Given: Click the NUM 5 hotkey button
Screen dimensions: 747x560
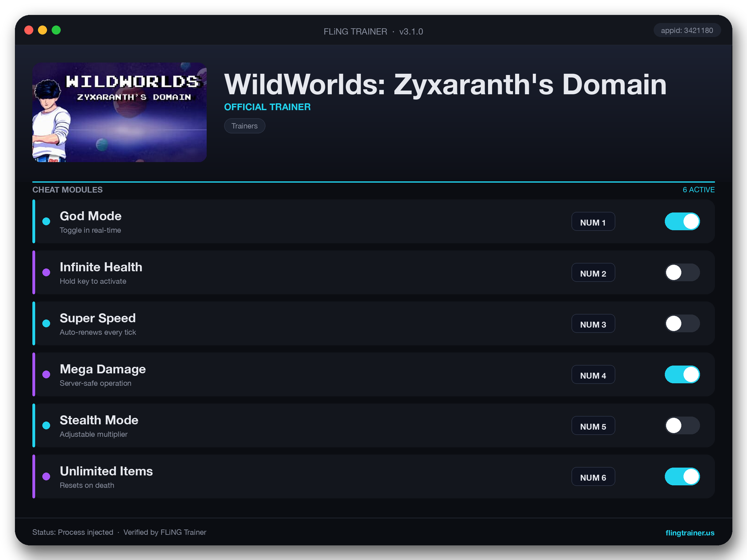Looking at the screenshot, I should [593, 425].
